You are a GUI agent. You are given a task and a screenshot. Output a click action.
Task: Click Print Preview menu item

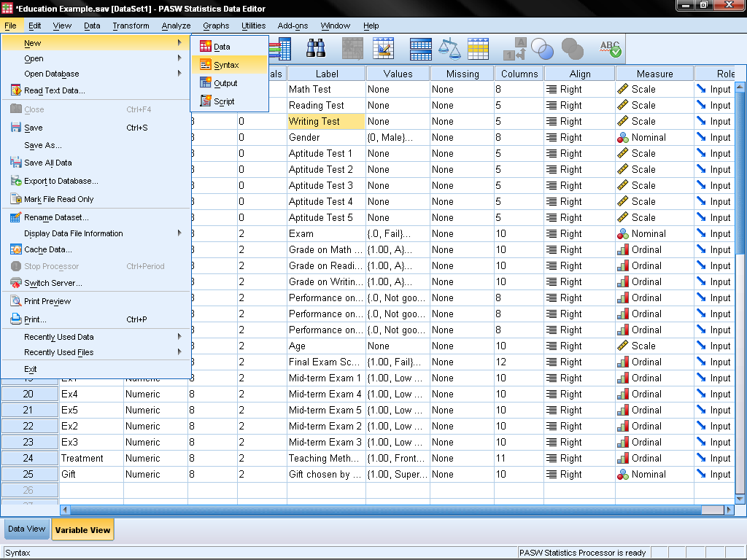pyautogui.click(x=47, y=301)
